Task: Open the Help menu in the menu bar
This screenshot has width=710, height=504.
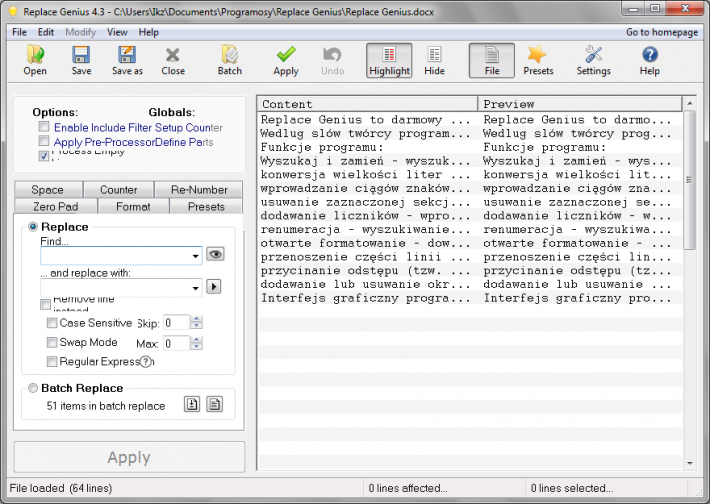Action: click(149, 32)
